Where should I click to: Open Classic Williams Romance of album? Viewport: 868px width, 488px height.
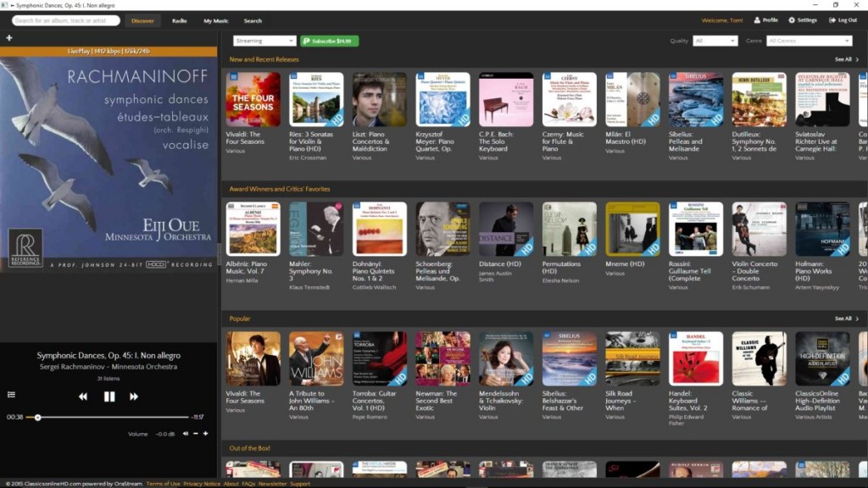759,358
